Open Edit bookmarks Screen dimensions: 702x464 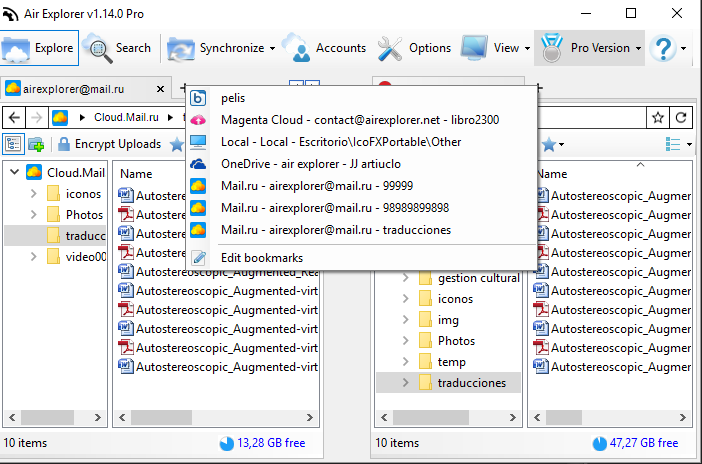(x=361, y=258)
